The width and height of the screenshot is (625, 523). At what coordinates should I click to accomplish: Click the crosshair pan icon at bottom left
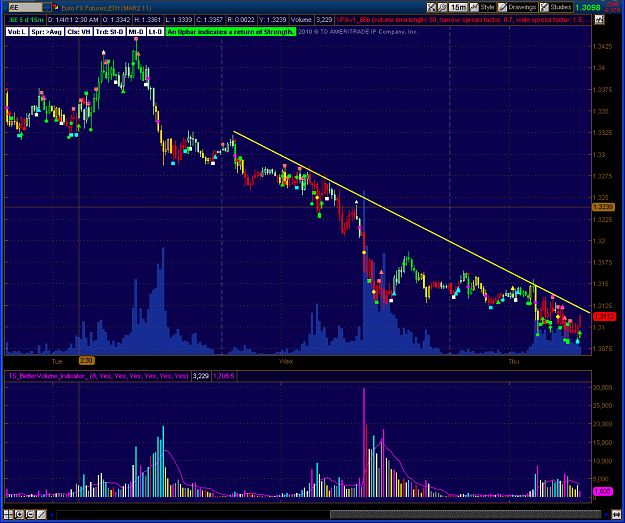coord(8,514)
